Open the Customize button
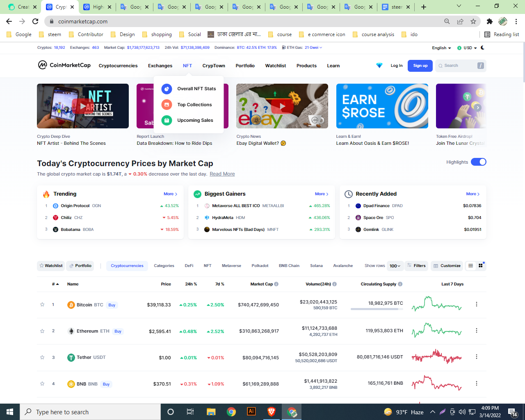This screenshot has height=420, width=525. (x=447, y=266)
